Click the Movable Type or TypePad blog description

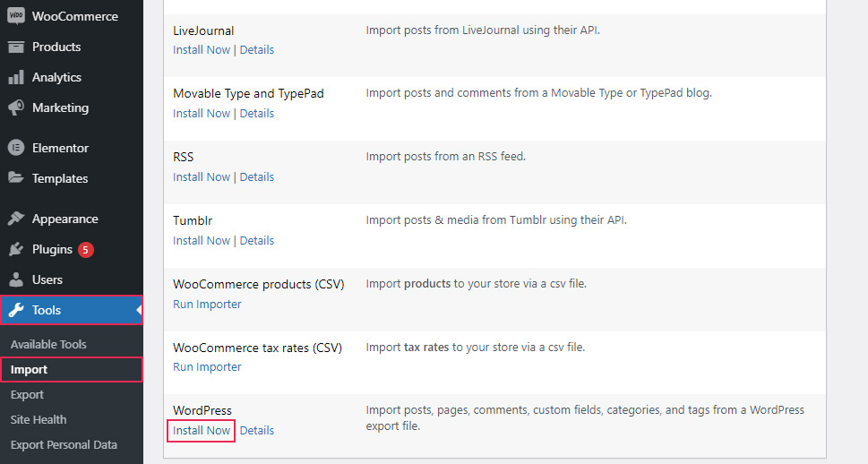(538, 93)
